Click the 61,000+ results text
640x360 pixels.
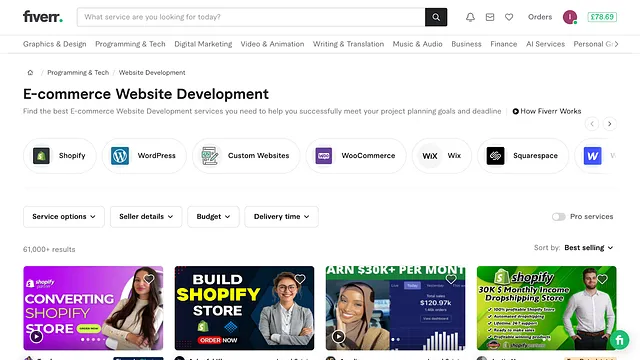tap(49, 249)
